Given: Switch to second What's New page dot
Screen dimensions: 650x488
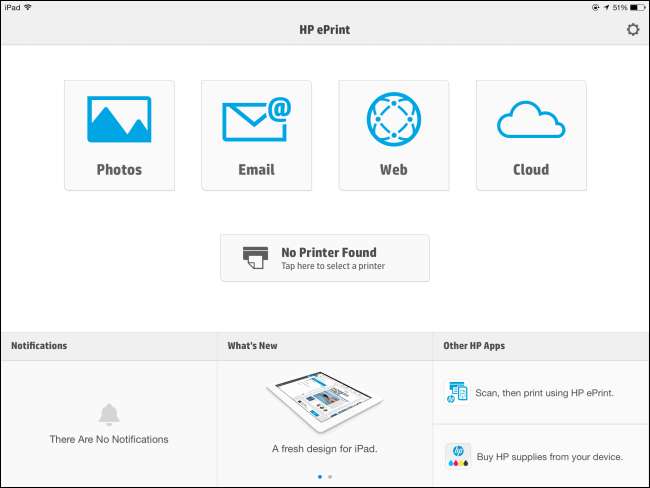Looking at the screenshot, I should [x=330, y=477].
